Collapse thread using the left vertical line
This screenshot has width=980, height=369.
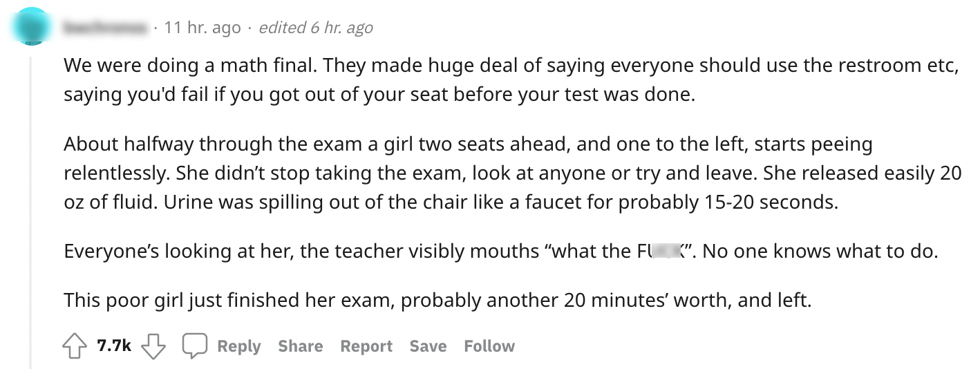[x=30, y=207]
